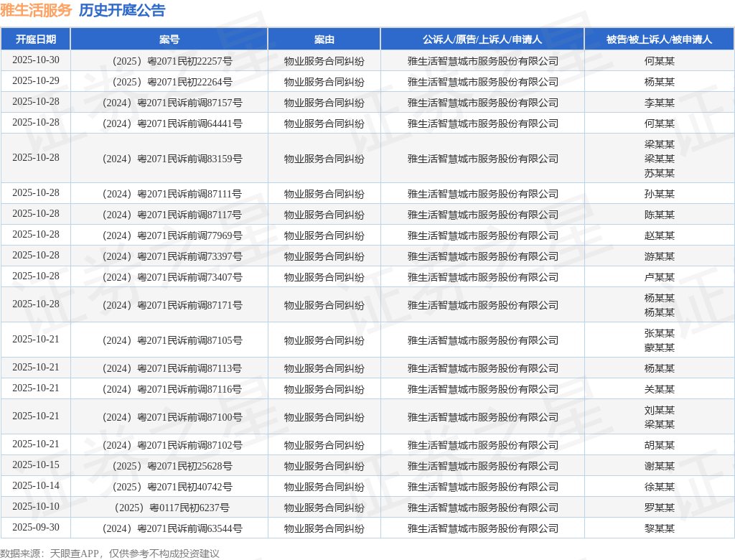This screenshot has height=560, width=735.
Task: Click defendant 关某某
Action: 659,389
